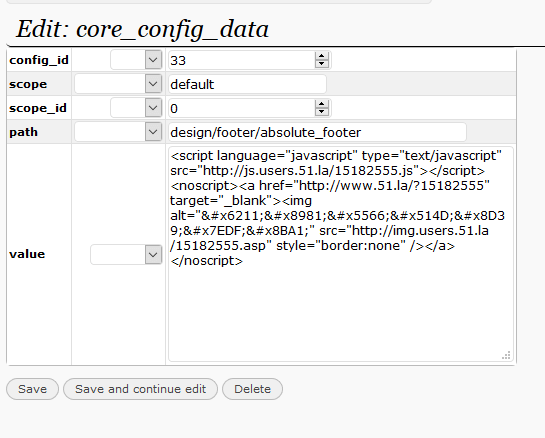Click the Edit: core_config_data heading

(143, 29)
